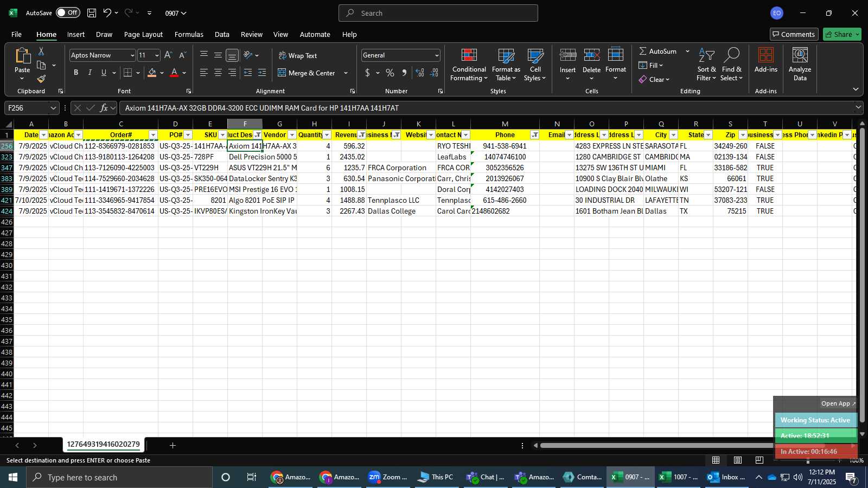Click the Cut scissors icon
This screenshot has width=868, height=488.
tap(41, 51)
